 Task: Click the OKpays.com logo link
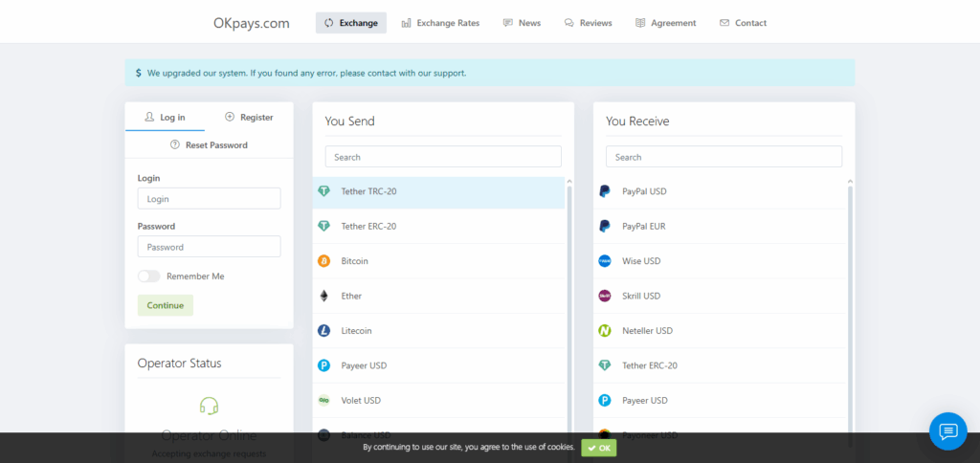(252, 23)
